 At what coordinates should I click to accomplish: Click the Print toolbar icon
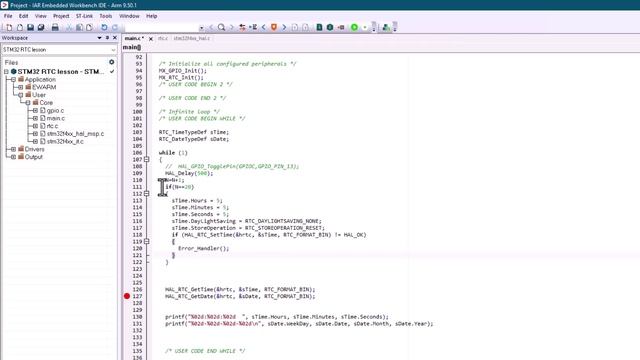click(55, 27)
